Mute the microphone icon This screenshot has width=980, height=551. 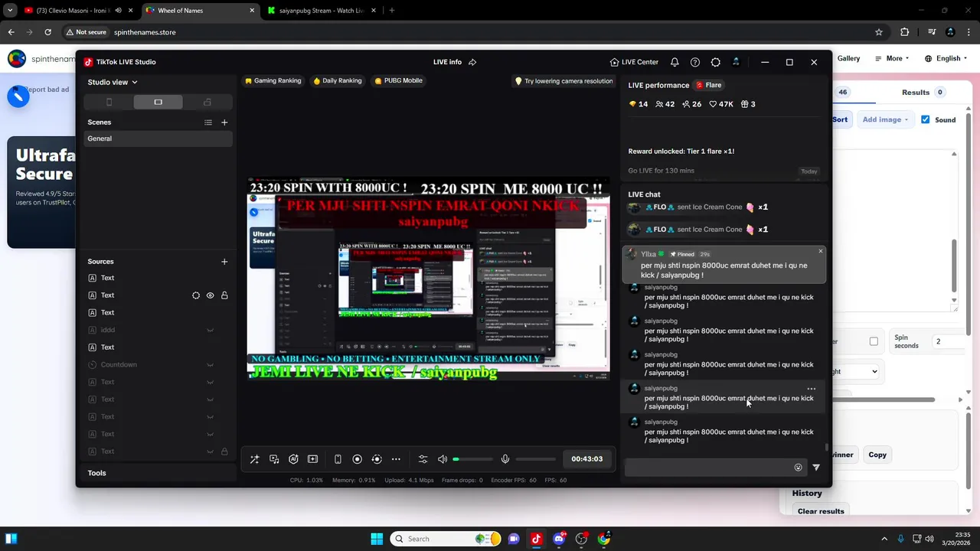click(x=505, y=459)
